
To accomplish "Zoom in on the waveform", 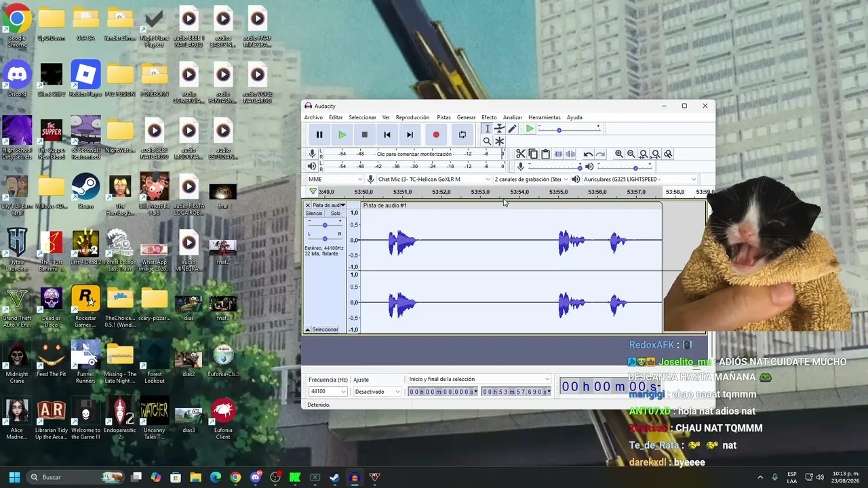I will [x=619, y=154].
